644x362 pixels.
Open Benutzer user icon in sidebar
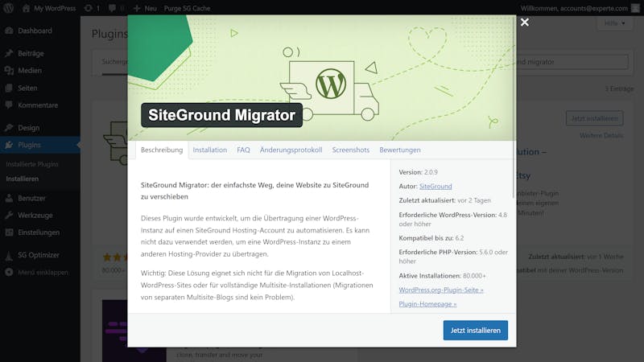click(9, 198)
